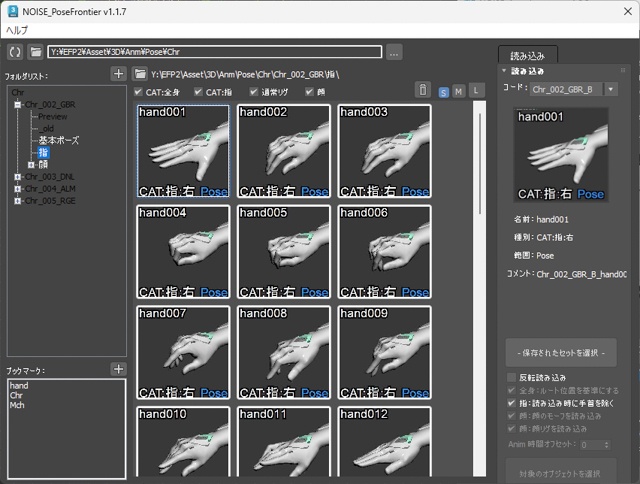This screenshot has height=484, width=640.
Task: Select the hand008 pose thumbnail
Action: pyautogui.click(x=284, y=353)
